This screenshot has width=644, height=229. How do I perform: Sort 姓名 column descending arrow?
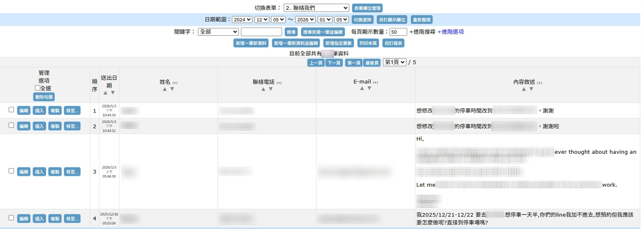[172, 89]
